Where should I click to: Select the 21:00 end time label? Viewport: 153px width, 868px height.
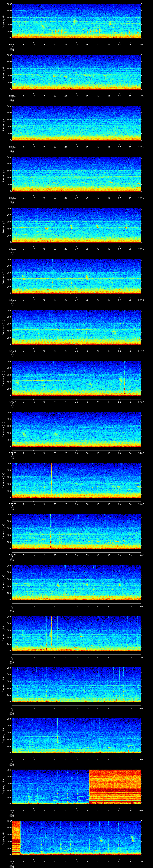[141, 351]
